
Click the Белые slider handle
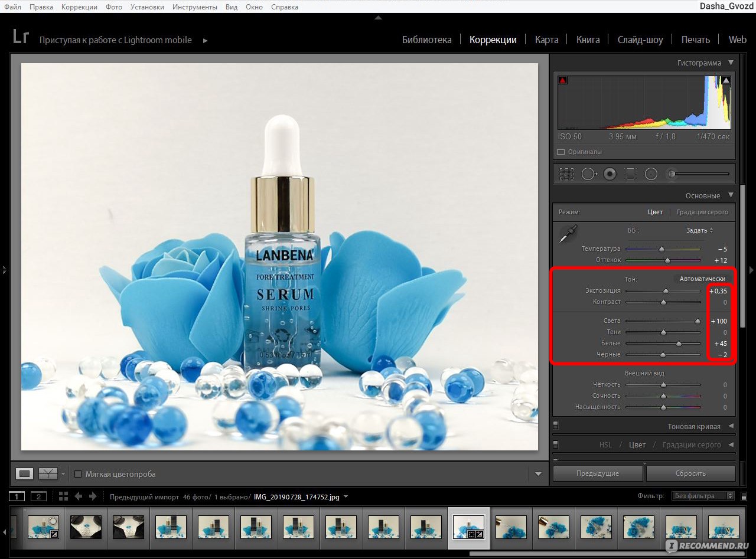[679, 343]
